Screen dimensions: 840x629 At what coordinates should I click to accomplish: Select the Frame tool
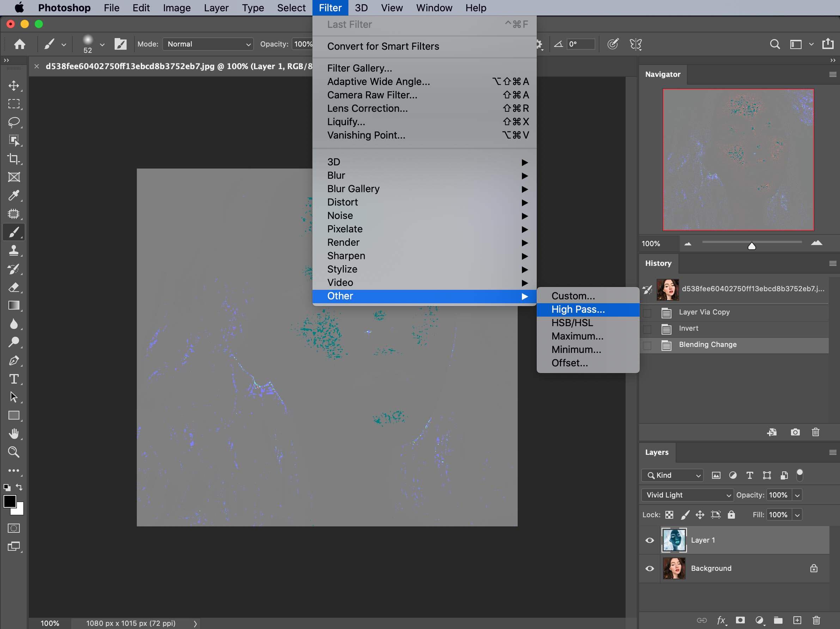14,177
